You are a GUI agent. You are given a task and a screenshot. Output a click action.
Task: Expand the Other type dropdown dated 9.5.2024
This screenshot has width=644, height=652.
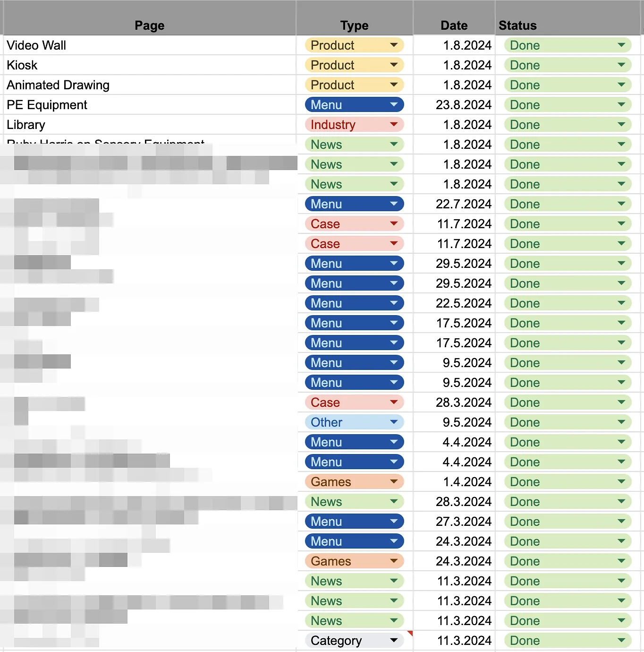click(x=395, y=422)
